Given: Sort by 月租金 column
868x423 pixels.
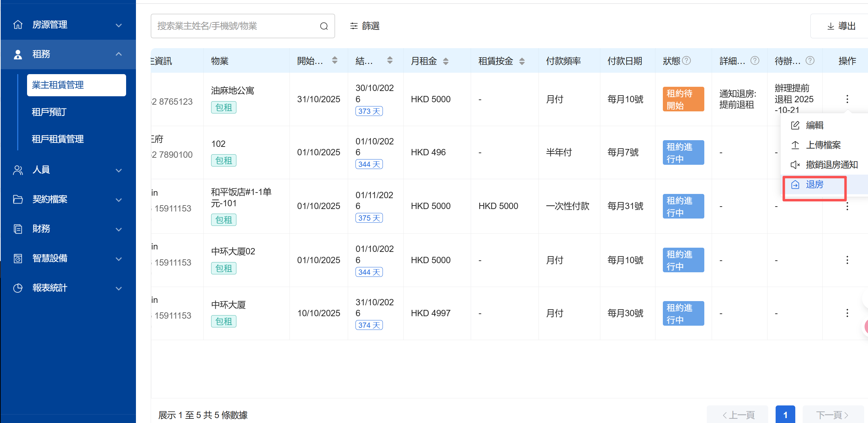Looking at the screenshot, I should 445,61.
